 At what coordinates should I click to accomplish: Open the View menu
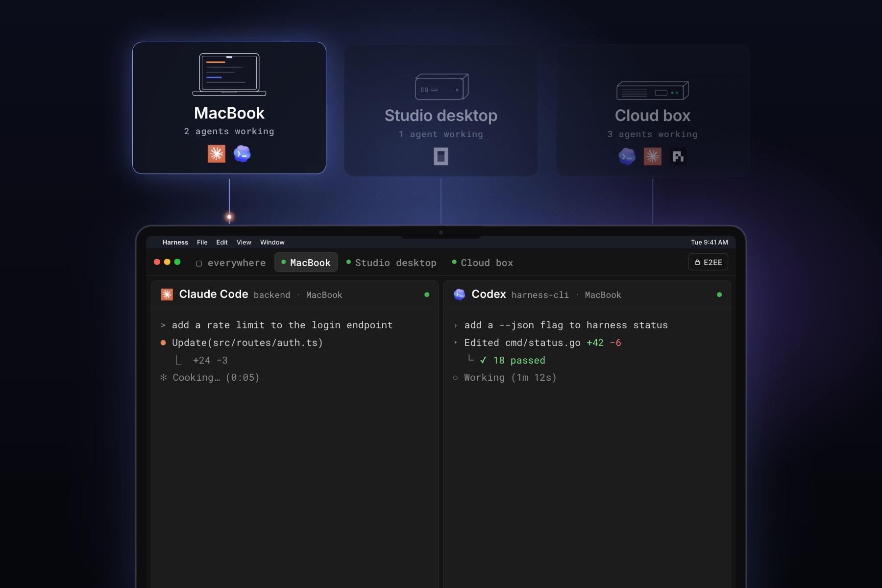(x=244, y=242)
